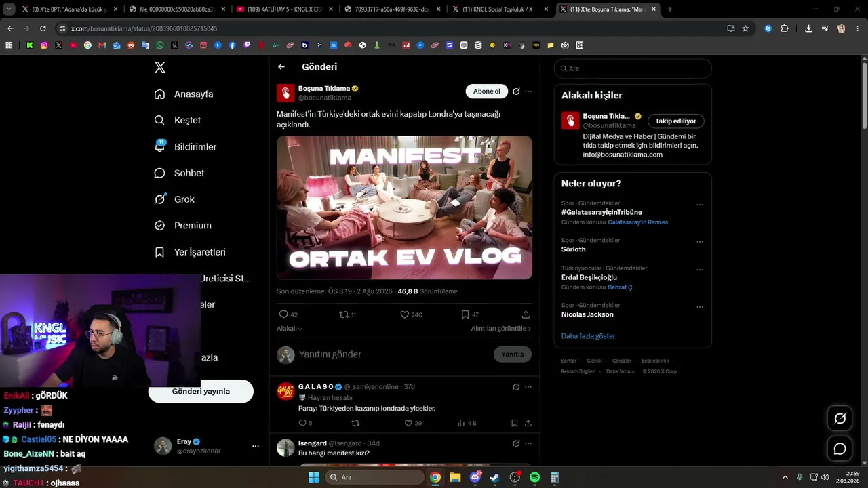Click the Yanıtını gönder reply field
Viewport: 868px width, 488px height.
pyautogui.click(x=393, y=354)
